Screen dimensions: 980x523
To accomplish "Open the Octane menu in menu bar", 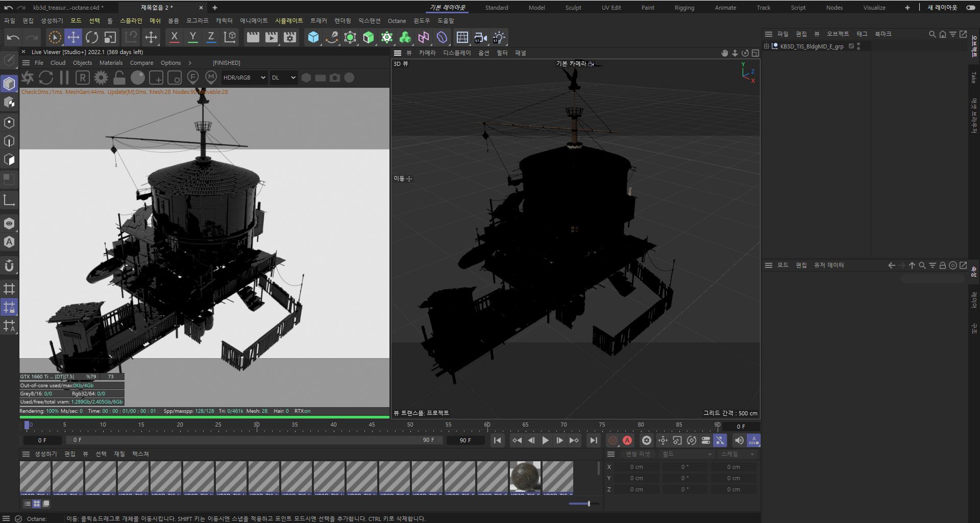I will (x=397, y=21).
